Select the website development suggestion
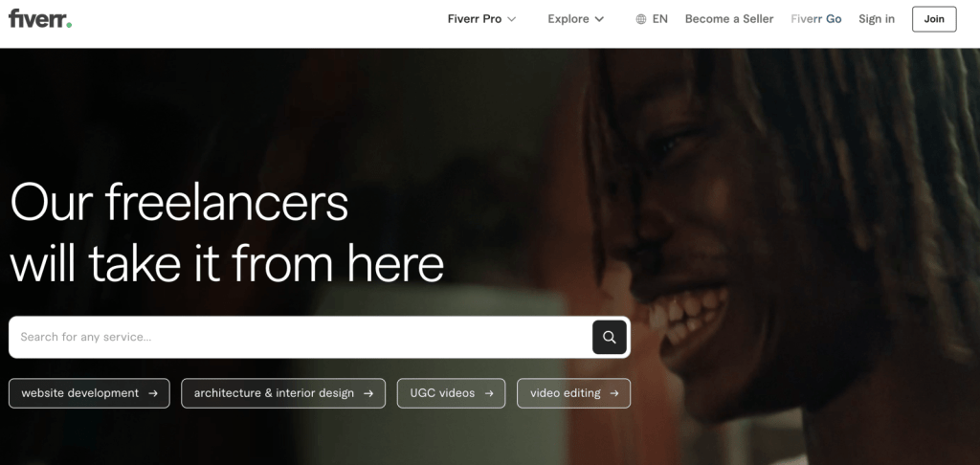 tap(89, 393)
